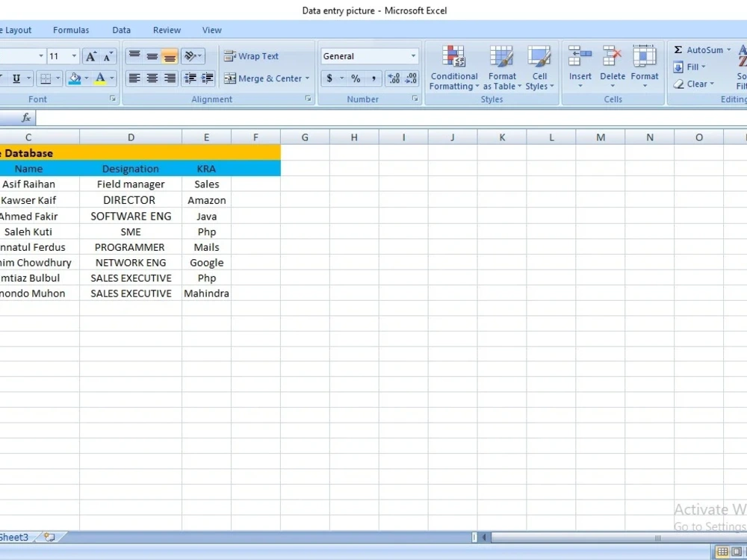The image size is (747, 560).
Task: Toggle underline formatting
Action: click(x=16, y=78)
